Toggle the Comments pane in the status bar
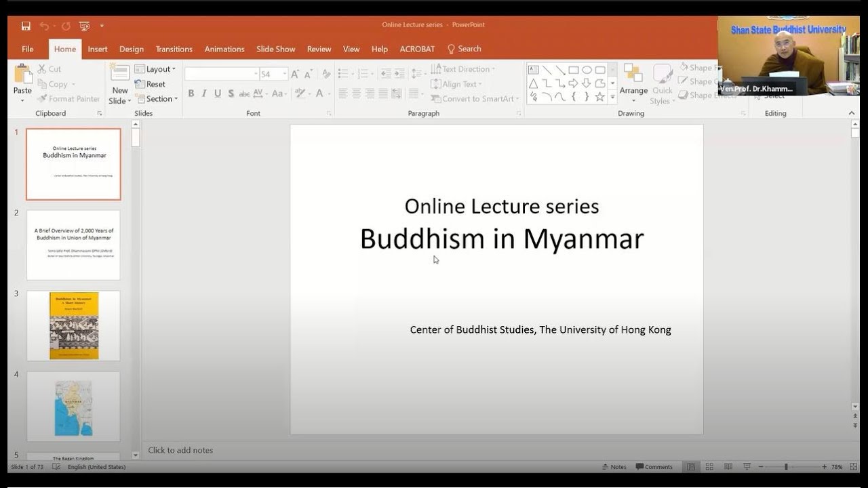 (x=654, y=467)
